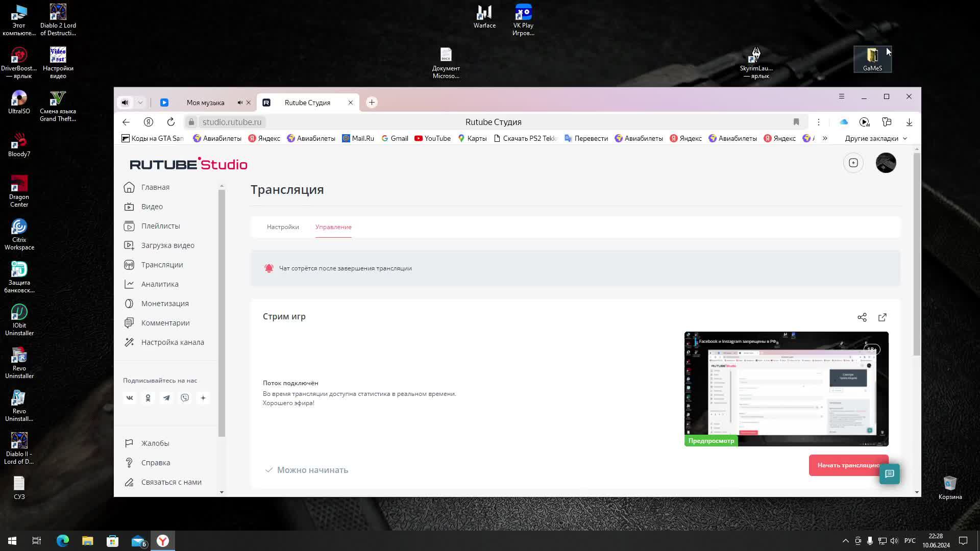Mute the Моя музыка tab sound
Screen dimensions: 980x551
pos(240,103)
